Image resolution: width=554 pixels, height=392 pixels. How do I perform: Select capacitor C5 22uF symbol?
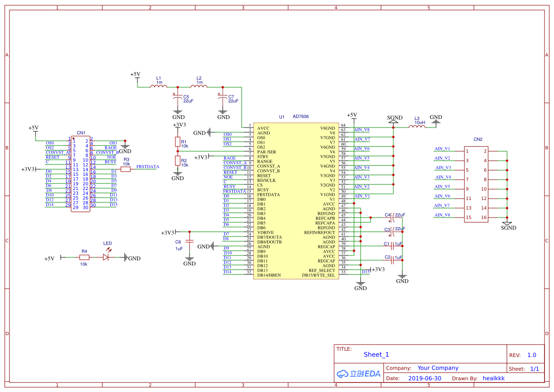[x=178, y=98]
